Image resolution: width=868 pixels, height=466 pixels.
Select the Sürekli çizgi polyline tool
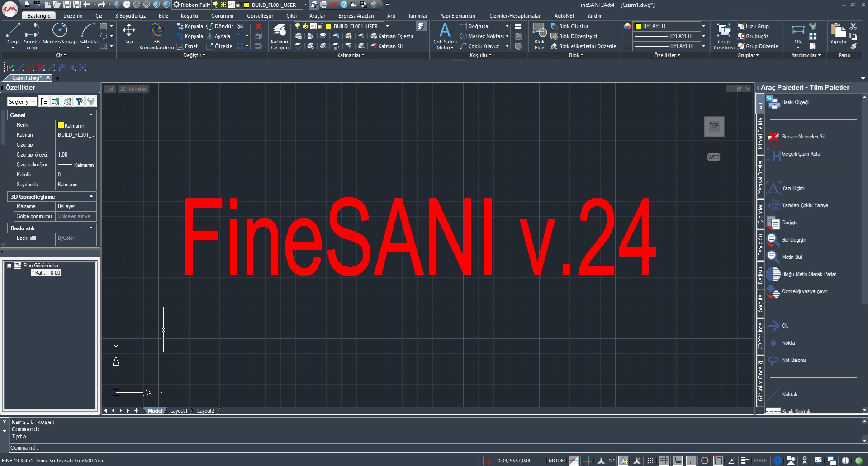click(x=32, y=35)
